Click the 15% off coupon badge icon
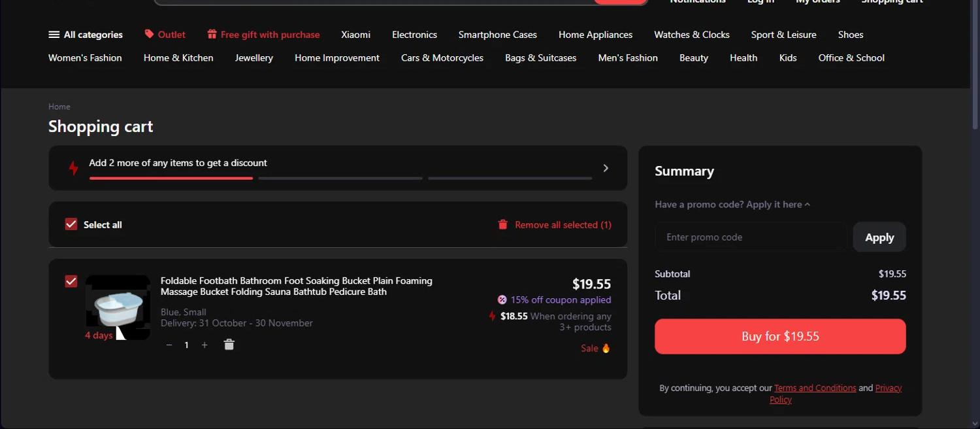Image resolution: width=980 pixels, height=429 pixels. [502, 300]
